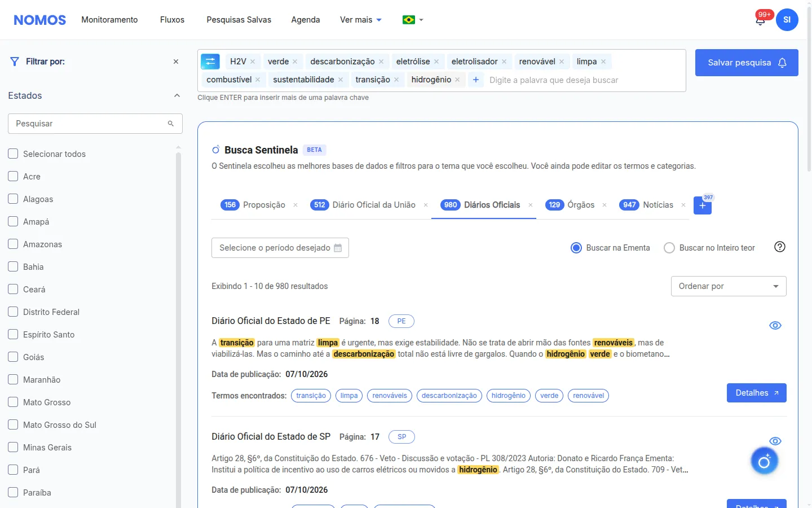Click the keyword input field
This screenshot has width=812, height=508.
584,80
